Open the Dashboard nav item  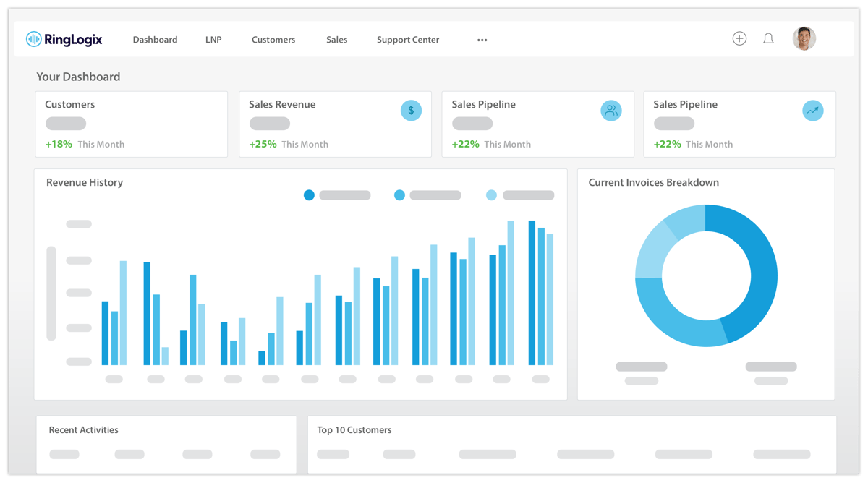coord(155,40)
